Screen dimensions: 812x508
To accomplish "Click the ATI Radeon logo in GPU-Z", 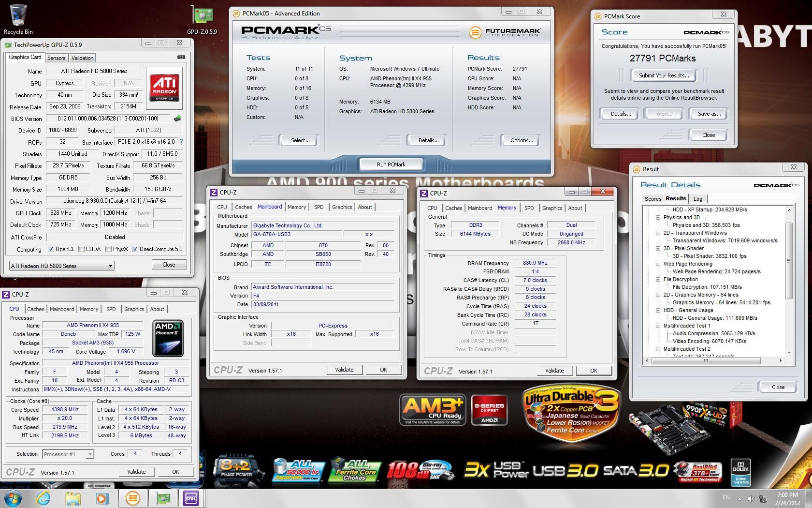I will pyautogui.click(x=164, y=88).
